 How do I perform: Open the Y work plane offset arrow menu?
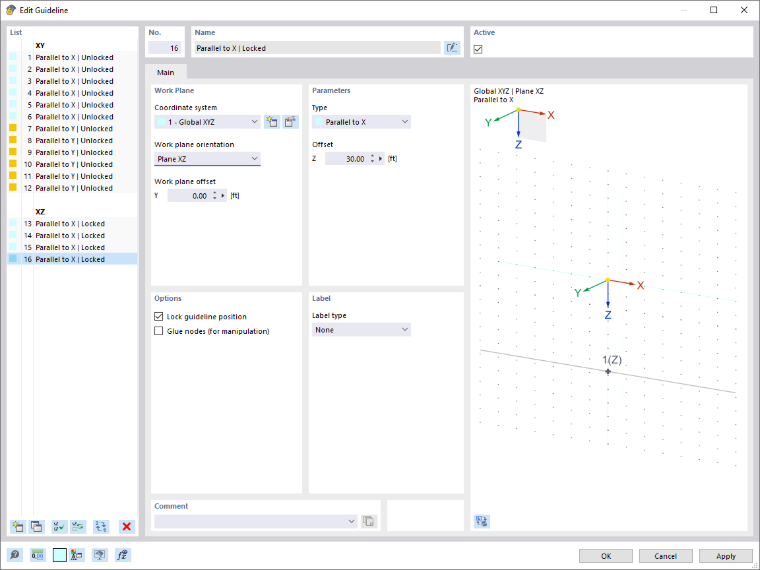[223, 196]
